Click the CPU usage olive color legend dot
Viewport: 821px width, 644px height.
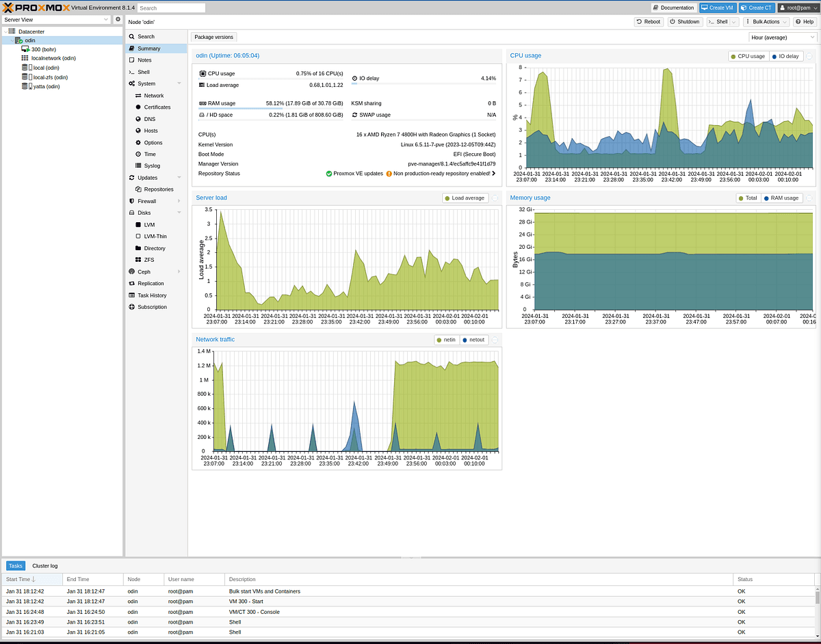[x=734, y=56]
